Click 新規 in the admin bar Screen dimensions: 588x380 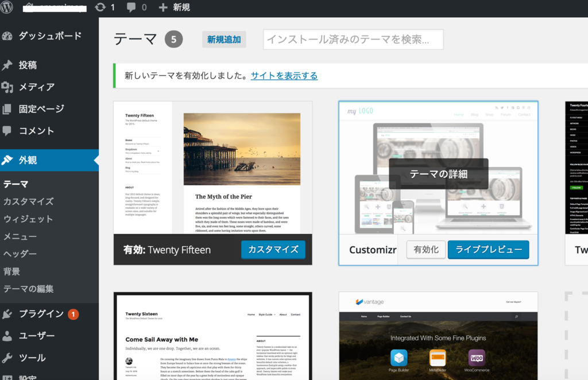click(181, 7)
